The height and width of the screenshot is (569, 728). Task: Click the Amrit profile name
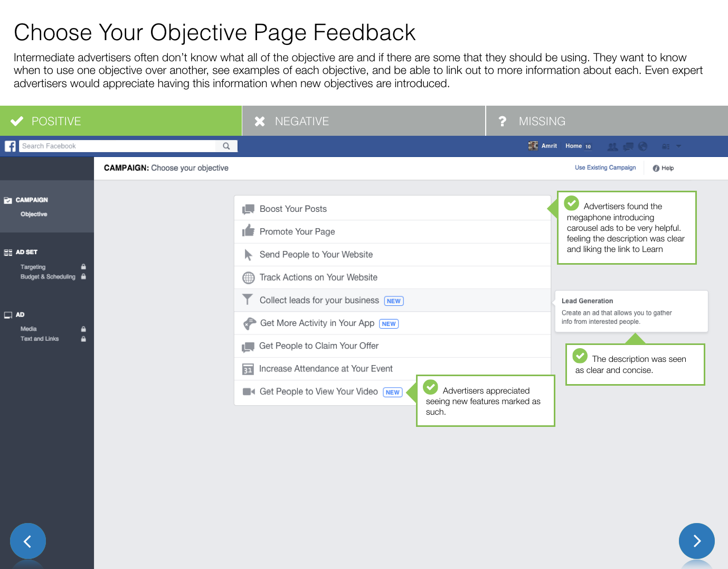click(x=549, y=146)
